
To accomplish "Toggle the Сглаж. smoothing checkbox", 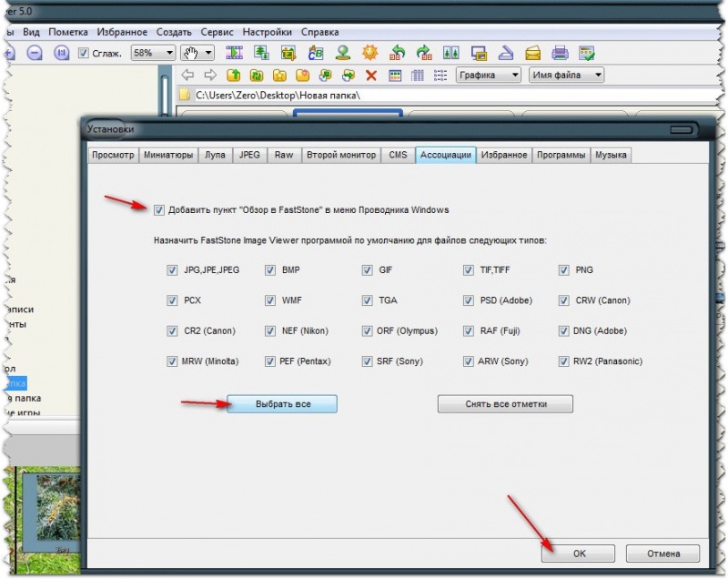I will (83, 53).
